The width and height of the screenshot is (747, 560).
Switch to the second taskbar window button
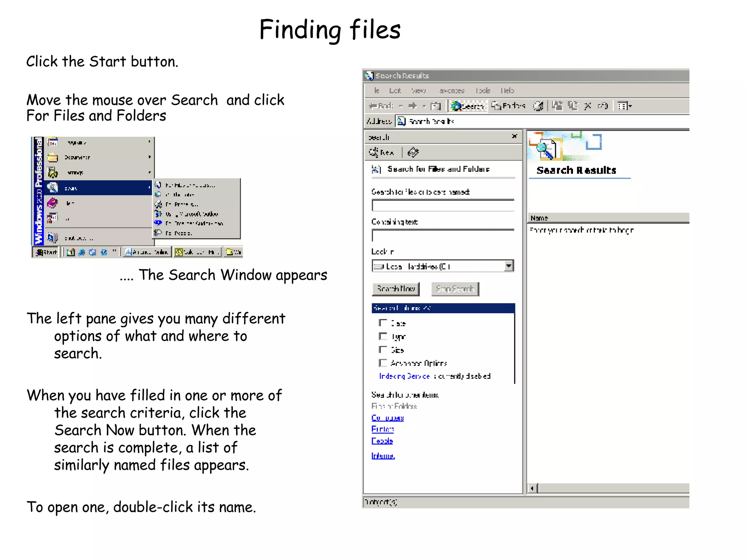(x=197, y=252)
